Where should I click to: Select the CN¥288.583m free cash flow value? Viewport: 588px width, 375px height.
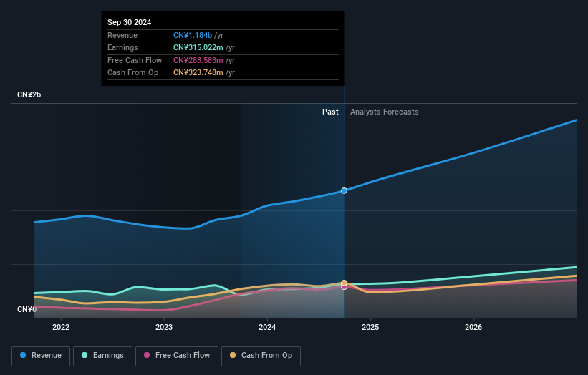pos(203,60)
